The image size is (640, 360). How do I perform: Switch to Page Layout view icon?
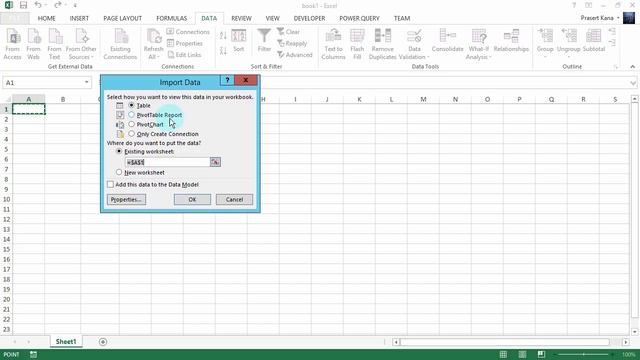click(522, 354)
